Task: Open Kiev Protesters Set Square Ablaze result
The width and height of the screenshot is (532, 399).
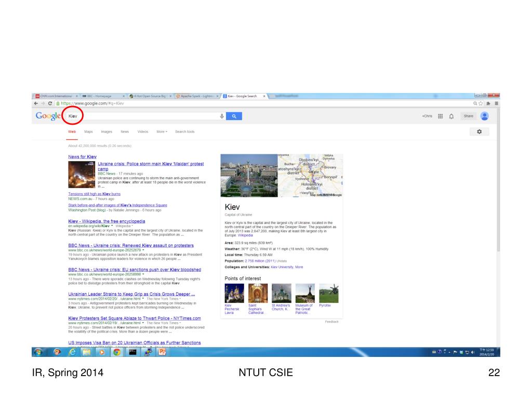Action: (135, 318)
